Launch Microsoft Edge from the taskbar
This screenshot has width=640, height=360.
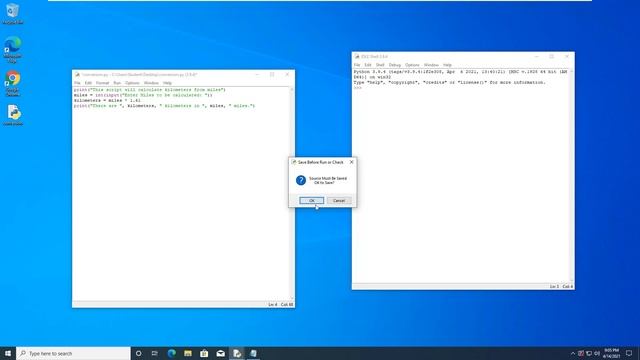pyautogui.click(x=171, y=353)
